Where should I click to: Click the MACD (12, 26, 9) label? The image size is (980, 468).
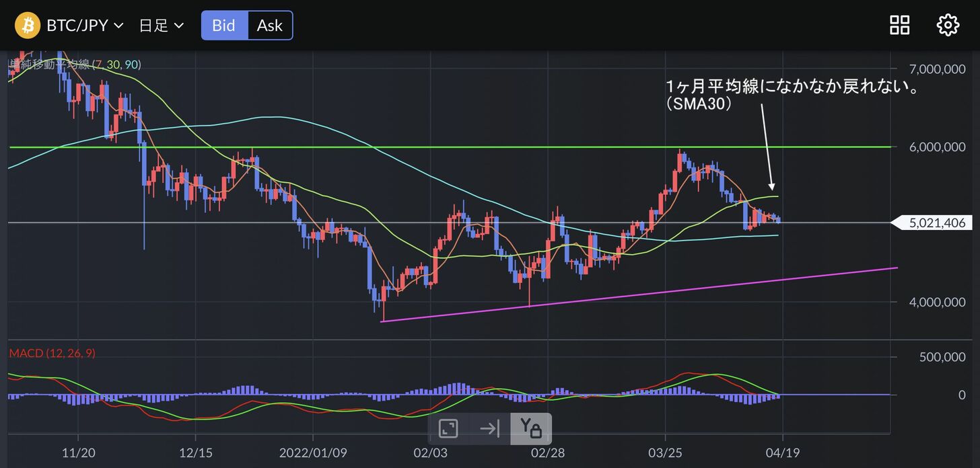[x=52, y=353]
